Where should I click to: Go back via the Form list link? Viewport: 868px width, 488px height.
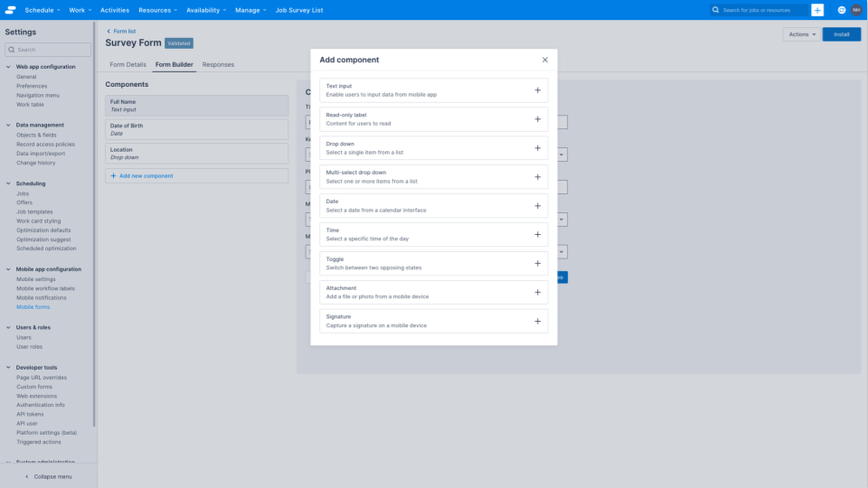pos(121,31)
